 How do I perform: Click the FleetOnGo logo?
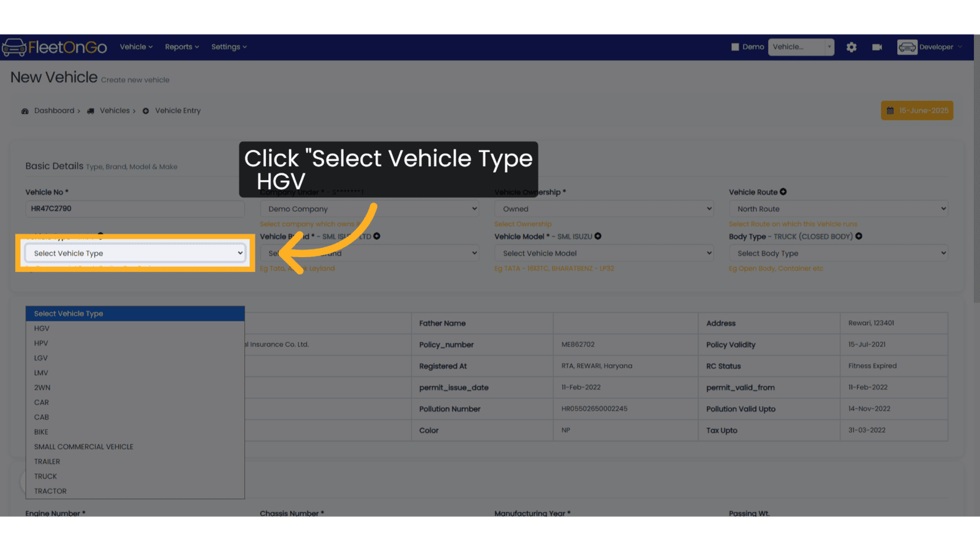(55, 47)
